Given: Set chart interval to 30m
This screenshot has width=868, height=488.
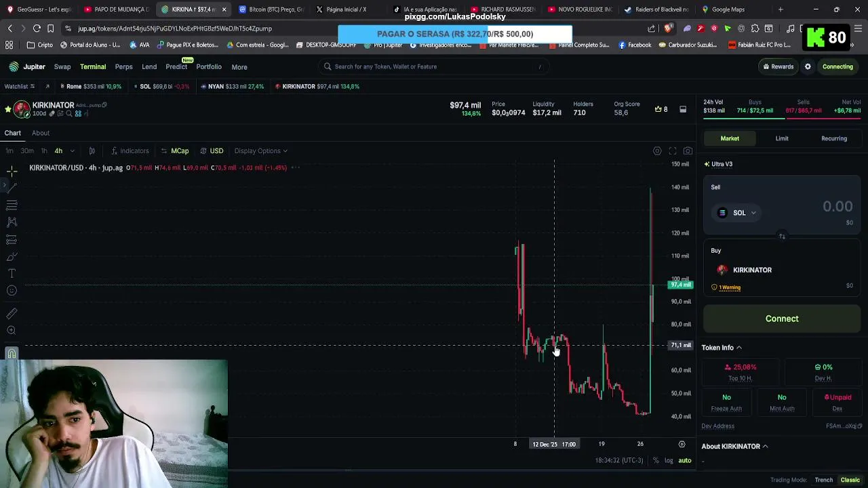Looking at the screenshot, I should [x=27, y=150].
